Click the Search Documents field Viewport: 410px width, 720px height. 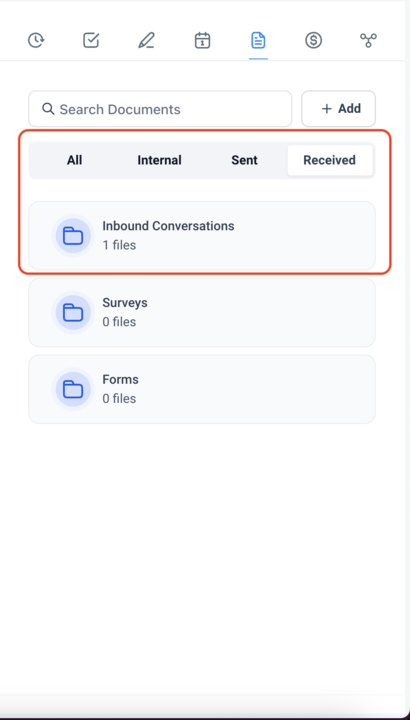point(160,109)
